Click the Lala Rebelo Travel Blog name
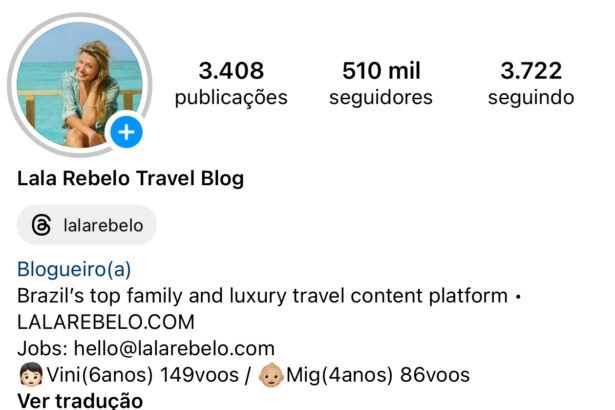 click(131, 178)
